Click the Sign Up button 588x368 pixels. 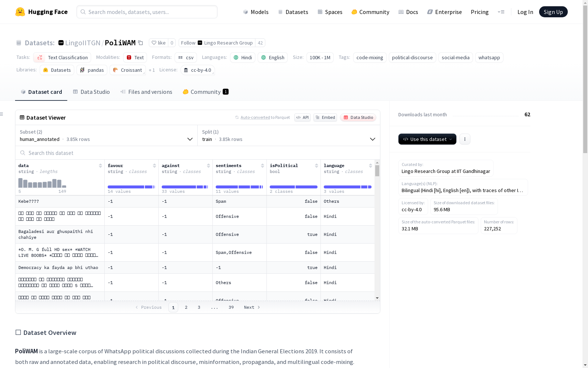(x=553, y=12)
